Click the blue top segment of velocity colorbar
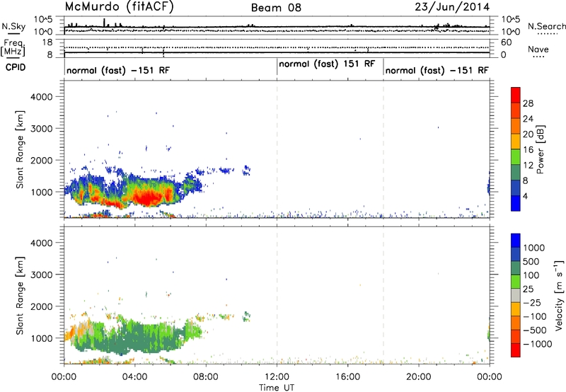This screenshot has width=566, height=392. [x=516, y=241]
